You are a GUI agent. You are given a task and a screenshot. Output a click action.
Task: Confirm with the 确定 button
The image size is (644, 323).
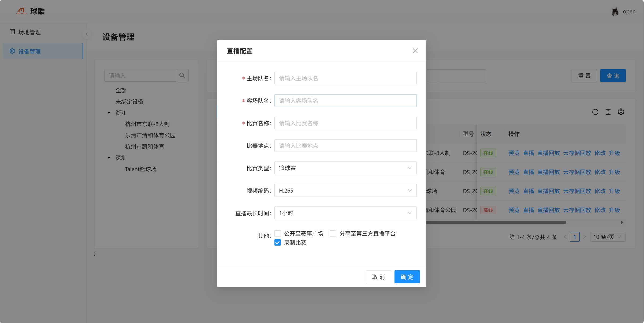click(407, 277)
